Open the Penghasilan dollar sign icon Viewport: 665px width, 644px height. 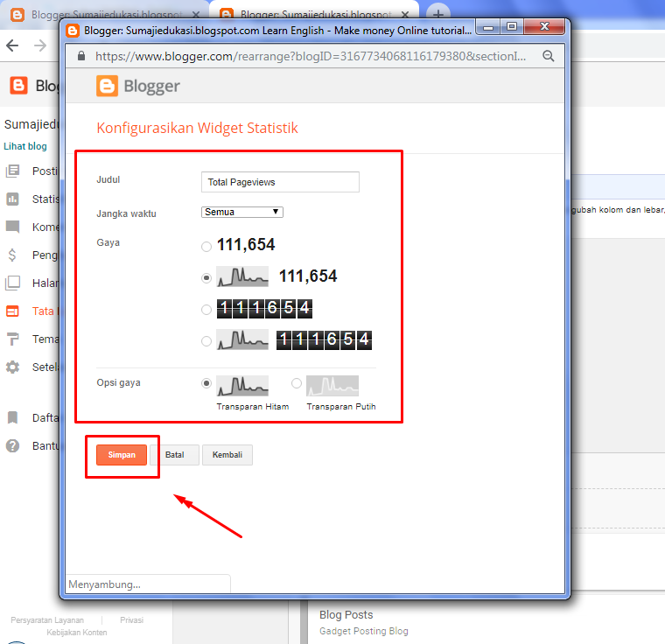point(12,255)
